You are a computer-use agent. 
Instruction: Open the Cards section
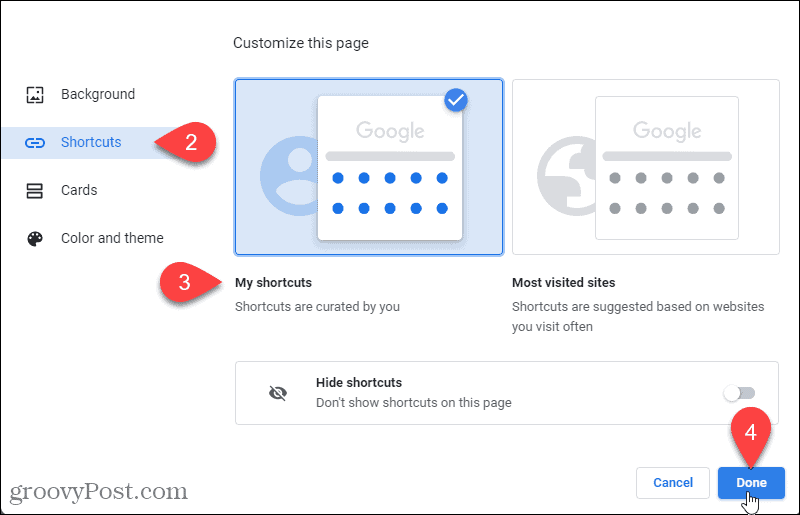79,190
